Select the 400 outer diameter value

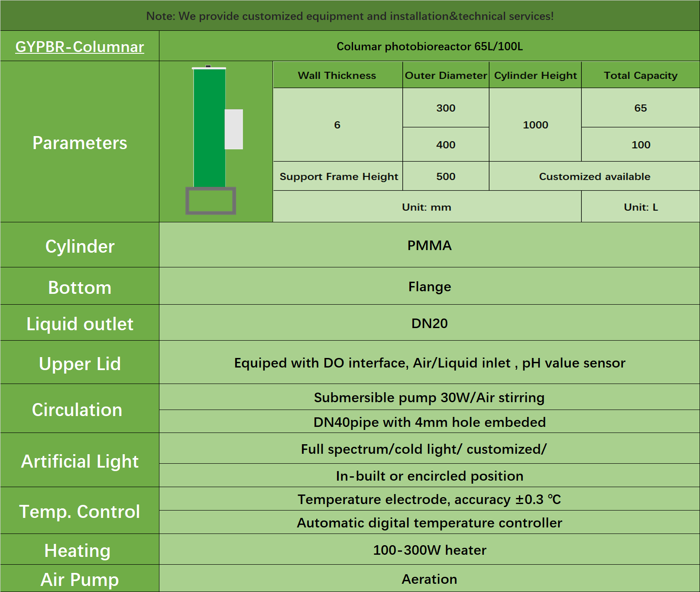click(x=446, y=145)
